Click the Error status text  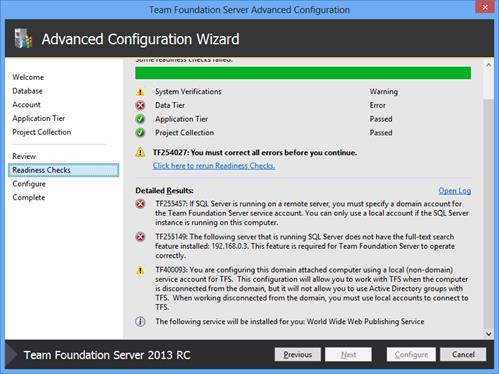point(377,105)
